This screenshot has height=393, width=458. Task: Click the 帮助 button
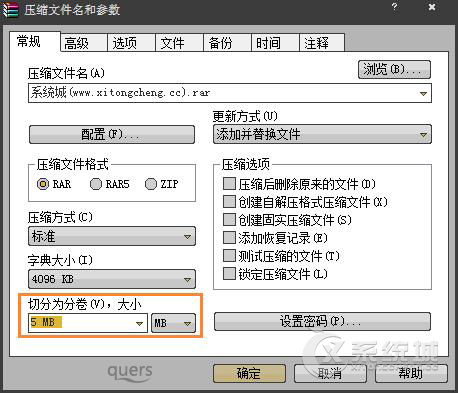tap(411, 373)
